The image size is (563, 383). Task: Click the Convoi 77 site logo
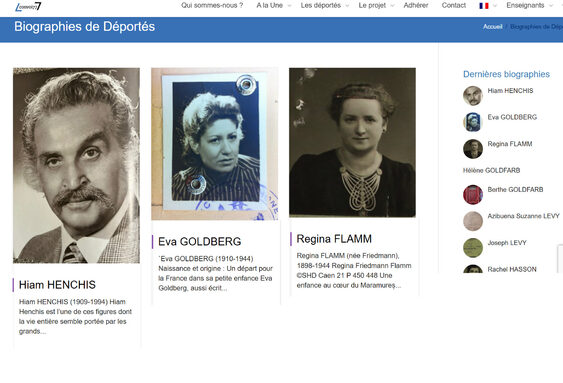28,7
